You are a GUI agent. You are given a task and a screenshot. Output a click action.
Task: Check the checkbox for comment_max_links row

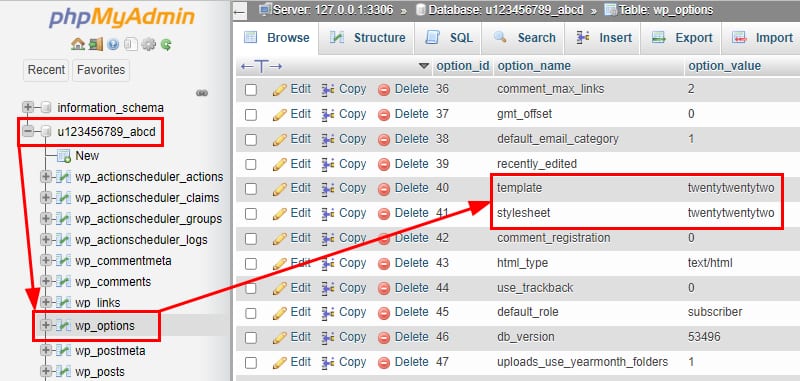pyautogui.click(x=251, y=90)
